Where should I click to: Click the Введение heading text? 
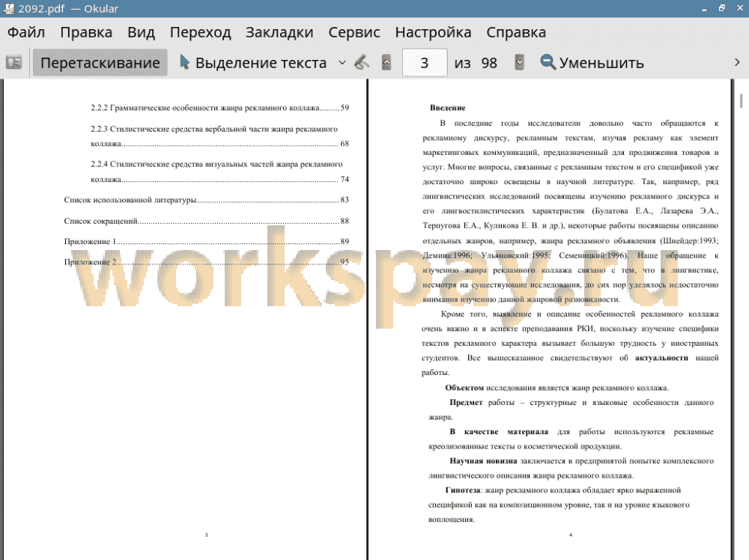pos(448,108)
